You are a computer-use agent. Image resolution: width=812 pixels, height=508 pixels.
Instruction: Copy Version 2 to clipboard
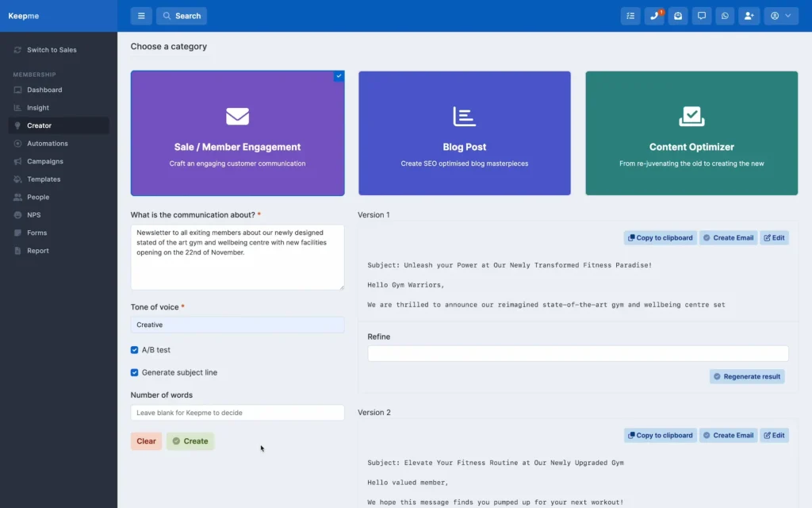(x=661, y=436)
